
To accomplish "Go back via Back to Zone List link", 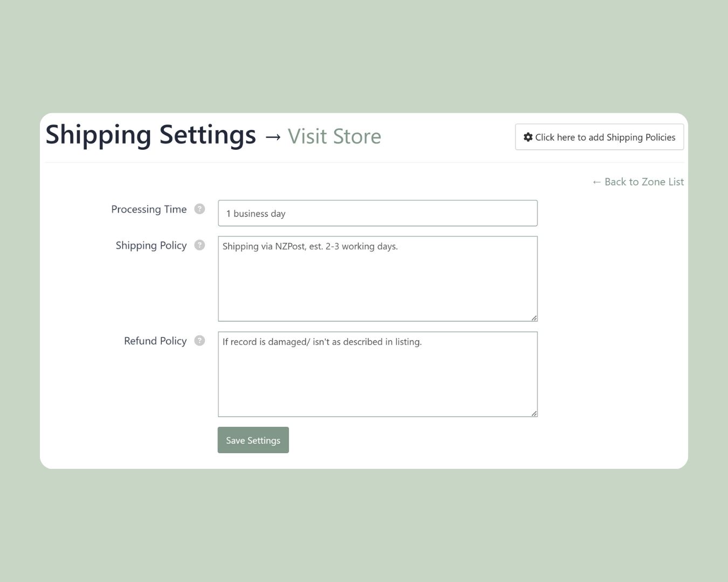I will click(x=638, y=182).
